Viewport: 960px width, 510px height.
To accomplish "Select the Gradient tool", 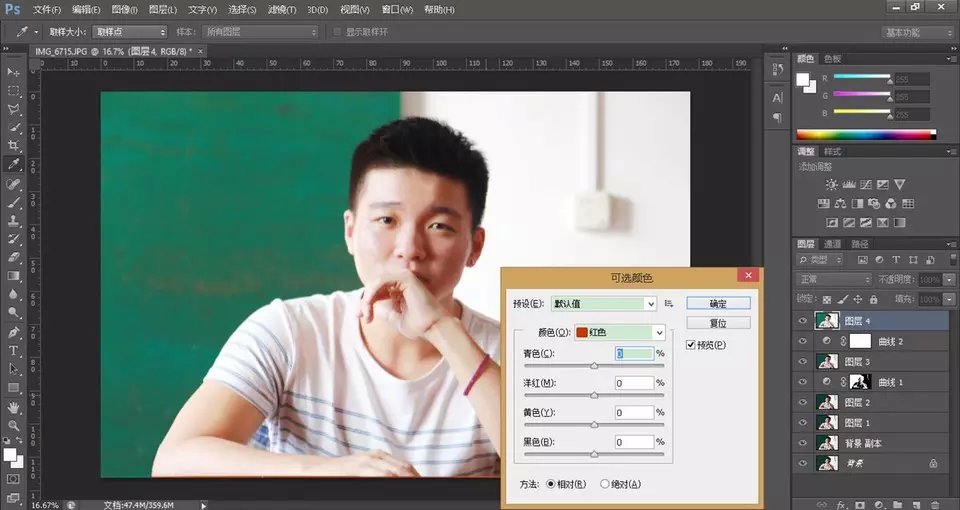I will pos(13,276).
